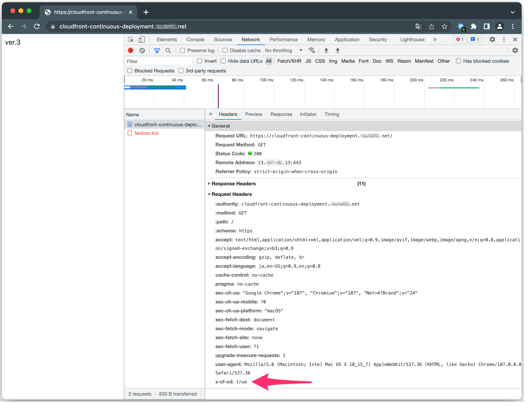Check the Disable cache option
The width and height of the screenshot is (532, 410).
(x=225, y=50)
